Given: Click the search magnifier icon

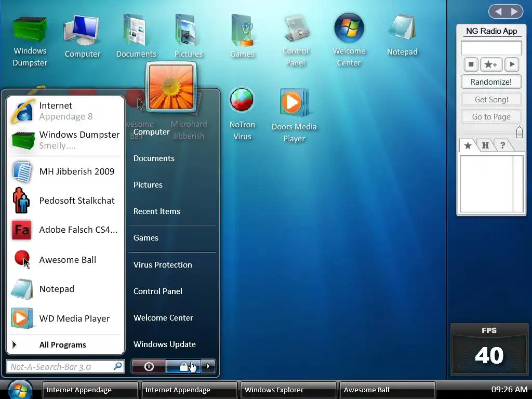Looking at the screenshot, I should point(118,366).
